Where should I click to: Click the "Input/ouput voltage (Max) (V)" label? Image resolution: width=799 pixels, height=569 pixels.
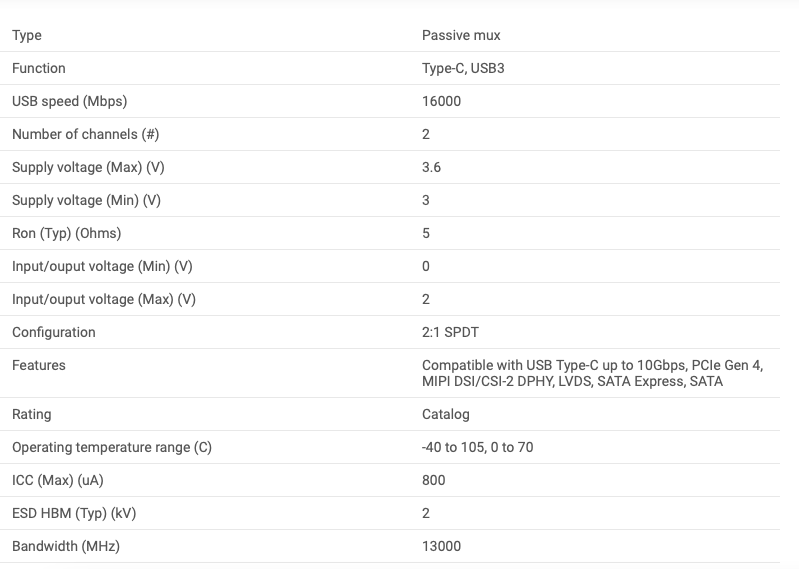(x=104, y=299)
